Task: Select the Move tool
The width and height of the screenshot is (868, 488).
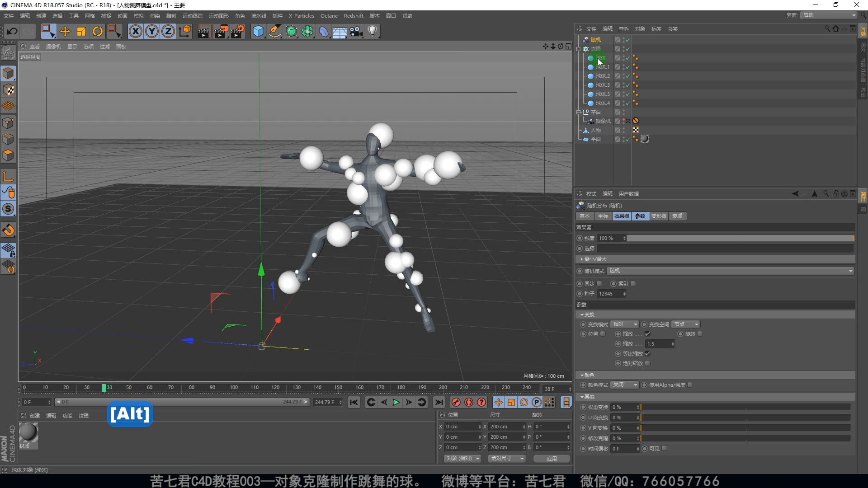Action: click(x=65, y=31)
